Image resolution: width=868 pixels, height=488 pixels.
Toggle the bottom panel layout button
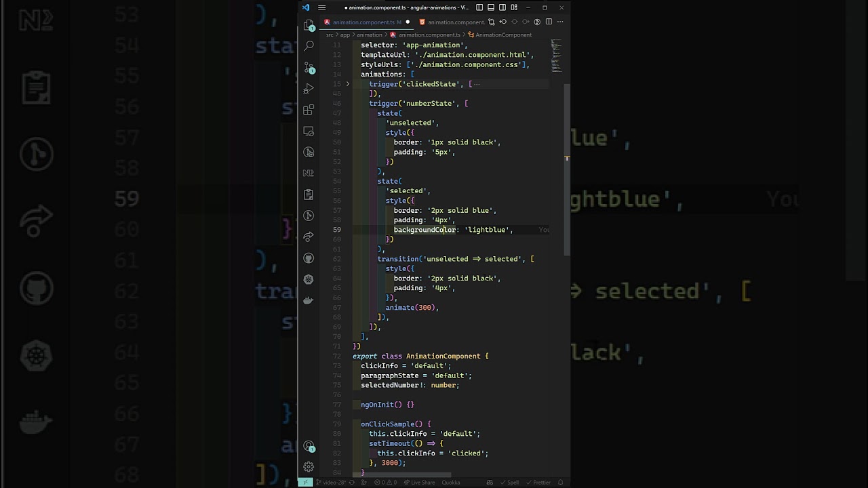[491, 7]
